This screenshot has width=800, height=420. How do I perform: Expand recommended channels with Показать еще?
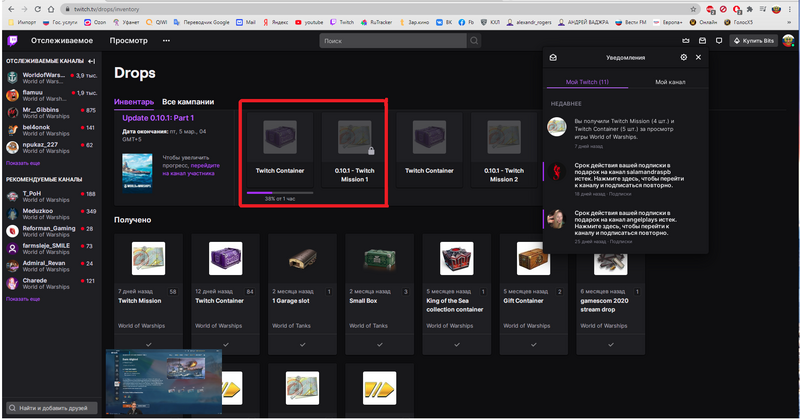[x=23, y=299]
